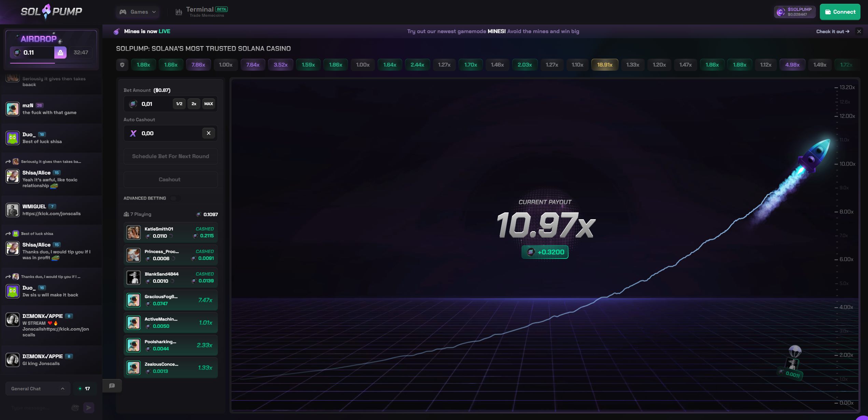Select GraciousFog6 player row avatar
Viewport: 868px width, 420px height.
(134, 300)
